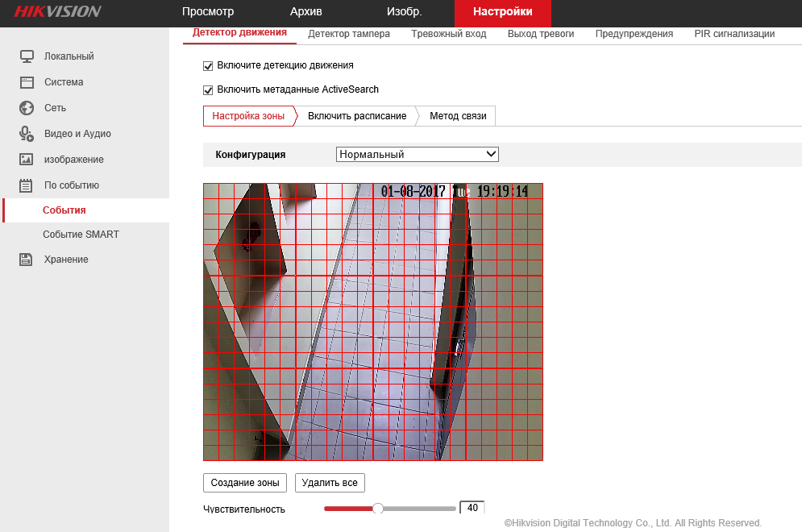Go to the Просмотр live view
The width and height of the screenshot is (802, 532).
click(x=208, y=12)
